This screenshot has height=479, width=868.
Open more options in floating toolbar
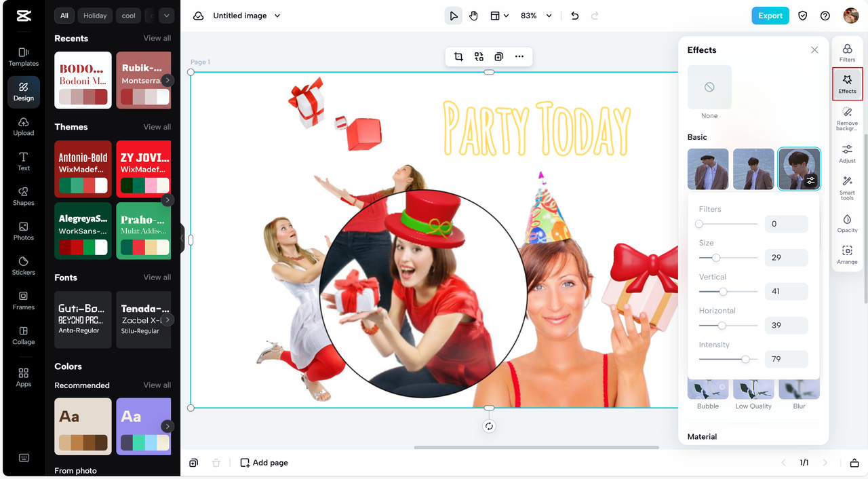[x=519, y=57]
